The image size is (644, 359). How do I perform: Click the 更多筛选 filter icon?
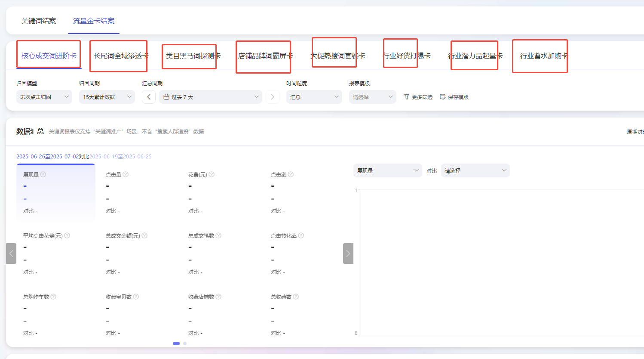click(406, 97)
